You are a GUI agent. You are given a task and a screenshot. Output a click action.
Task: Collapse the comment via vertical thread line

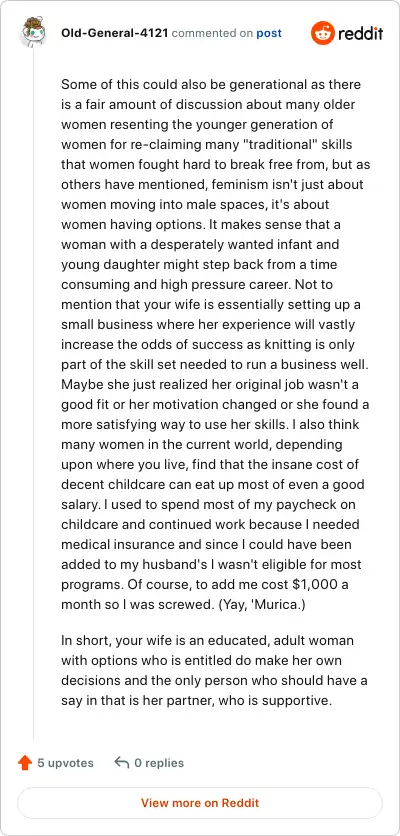tap(34, 393)
